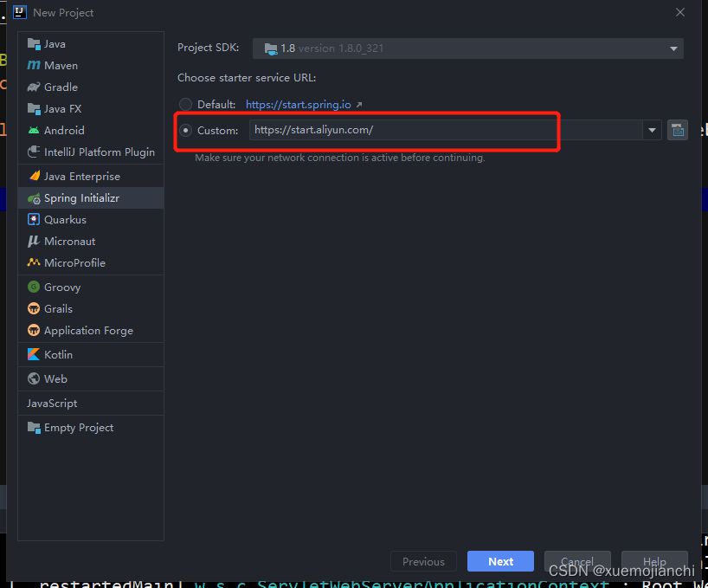Click the 'Micronaut' label
This screenshot has width=708, height=588.
69,242
